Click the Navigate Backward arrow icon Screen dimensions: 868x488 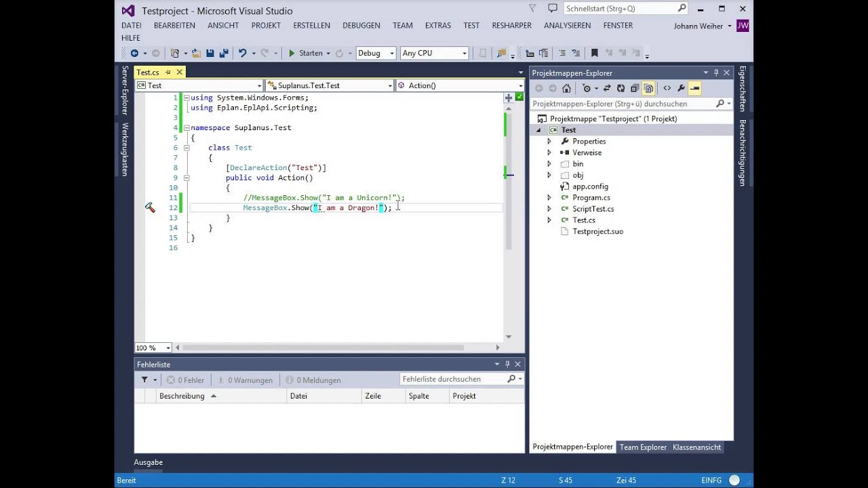(134, 53)
